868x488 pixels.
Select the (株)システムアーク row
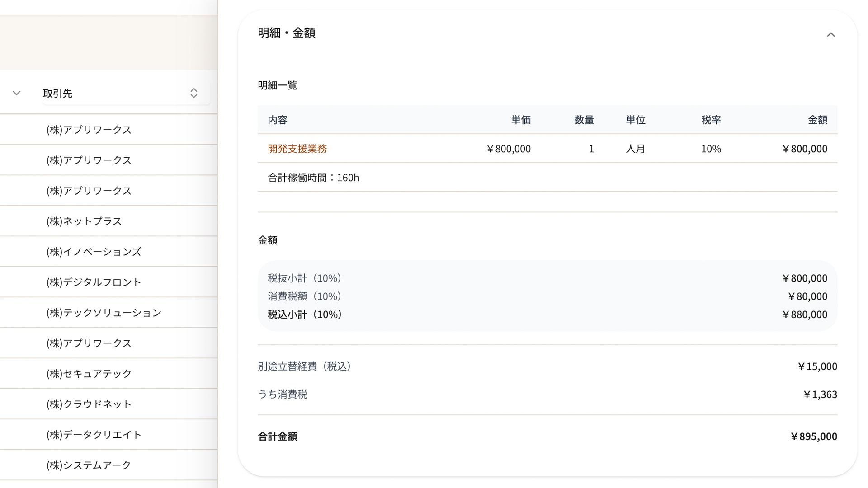tap(89, 465)
